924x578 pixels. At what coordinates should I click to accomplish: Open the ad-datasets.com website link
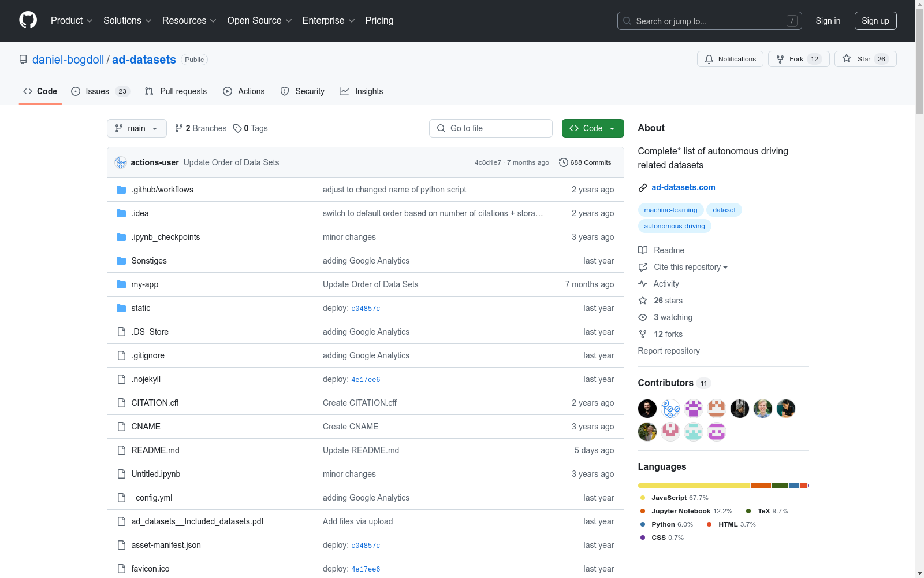click(x=683, y=187)
